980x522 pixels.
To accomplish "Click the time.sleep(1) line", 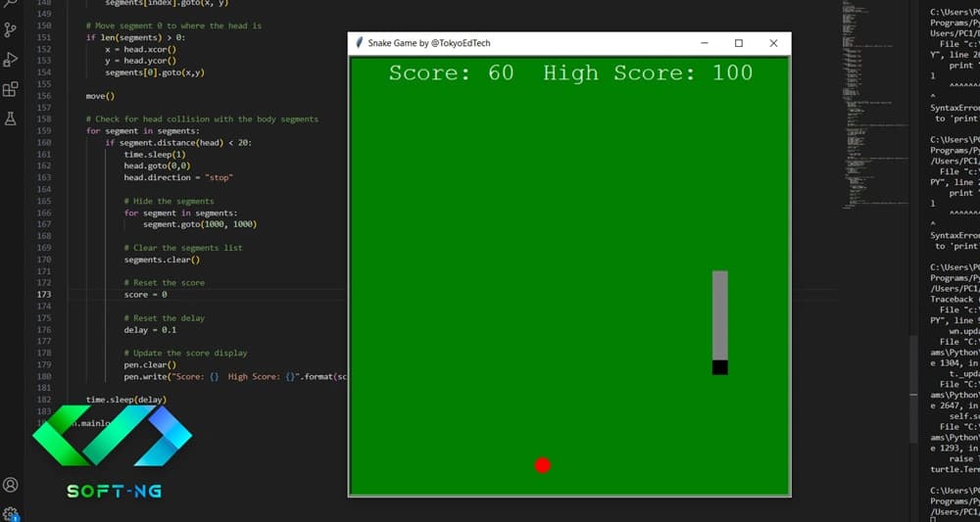I will tap(155, 154).
